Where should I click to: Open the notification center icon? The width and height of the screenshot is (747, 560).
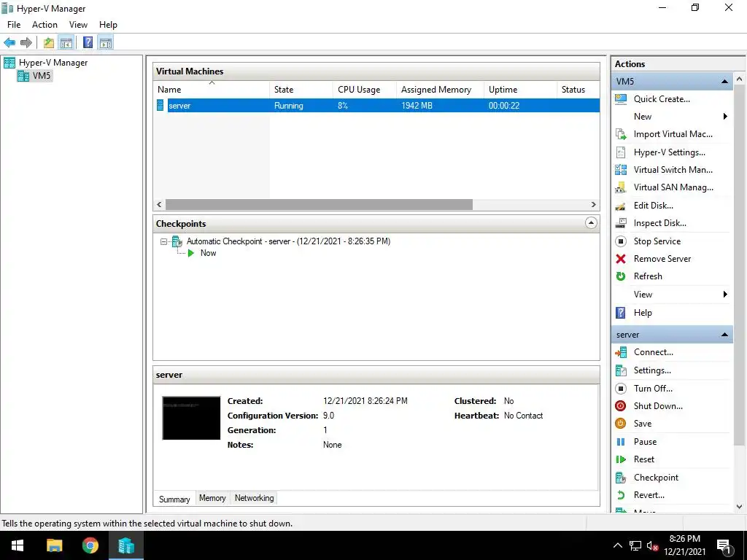[724, 546]
